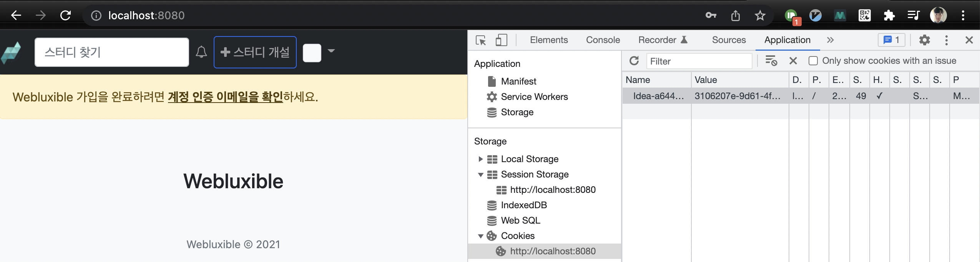
Task: Toggle the device toolbar icon
Action: point(501,40)
